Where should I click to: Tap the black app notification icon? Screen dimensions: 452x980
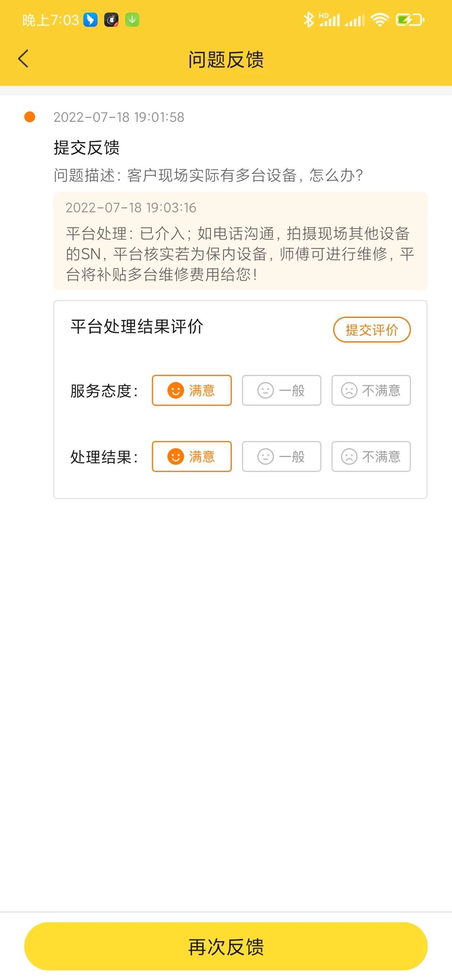click(x=111, y=20)
